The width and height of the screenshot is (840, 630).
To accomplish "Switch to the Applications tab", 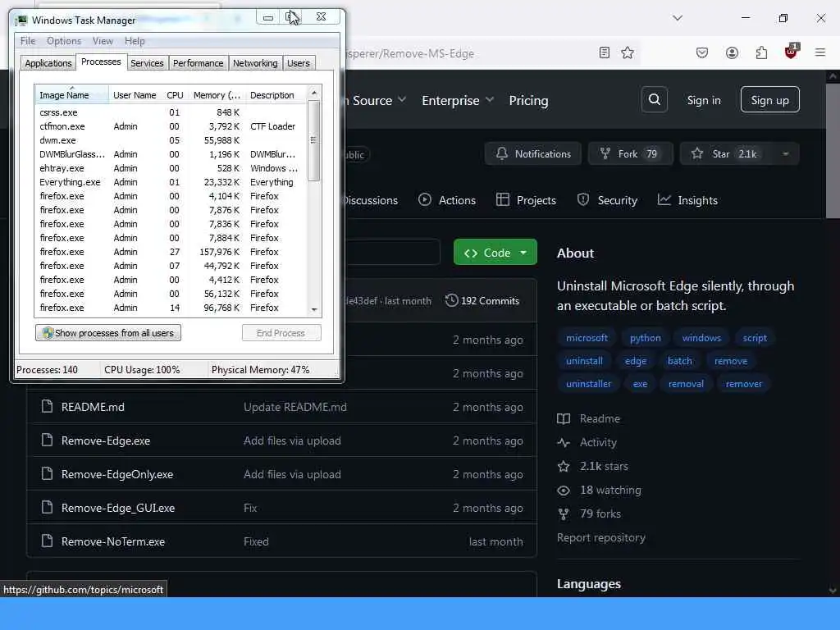I will tap(48, 63).
